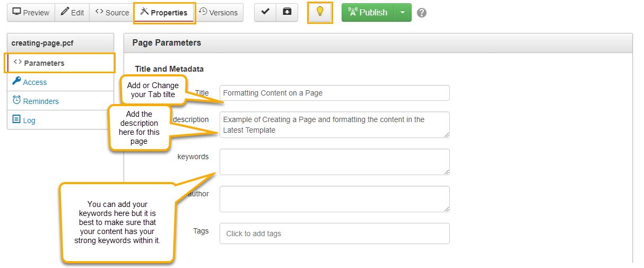Open the help question mark icon
The height and width of the screenshot is (268, 644).
pos(422,13)
